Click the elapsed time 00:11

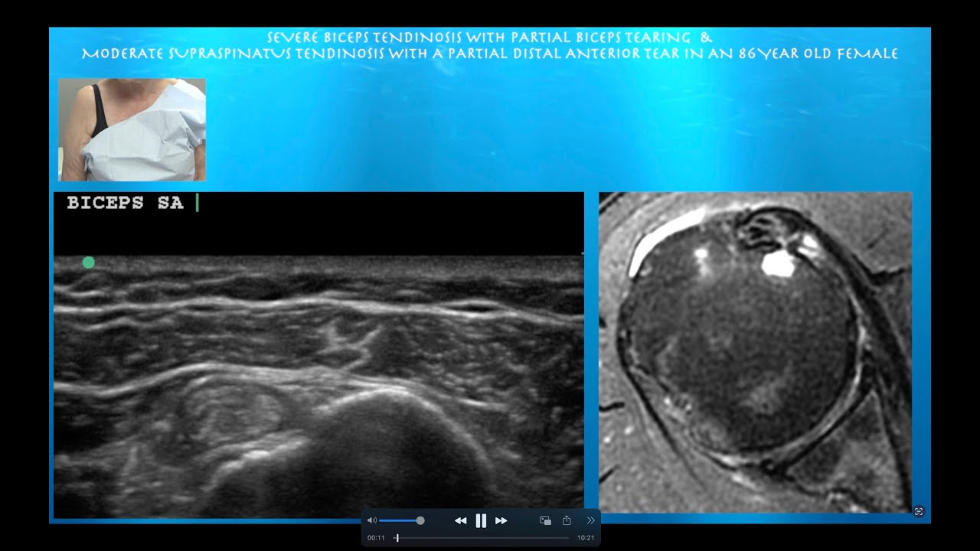(376, 538)
